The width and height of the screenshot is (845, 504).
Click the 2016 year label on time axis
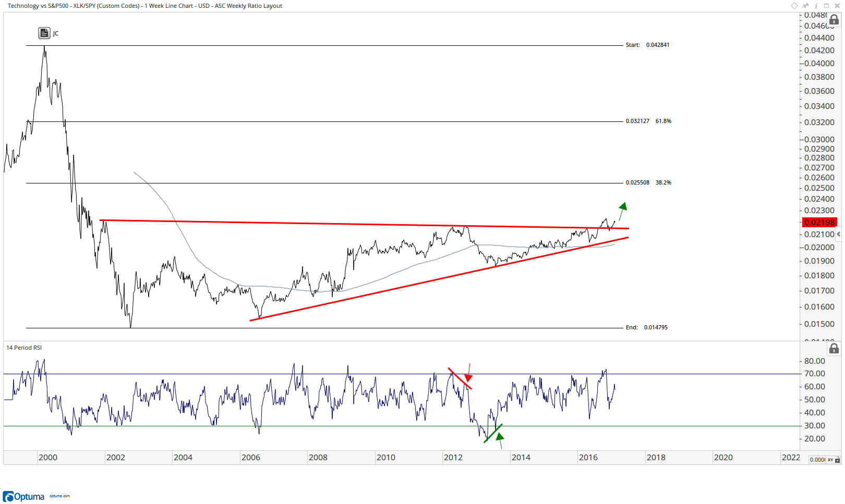tap(588, 458)
